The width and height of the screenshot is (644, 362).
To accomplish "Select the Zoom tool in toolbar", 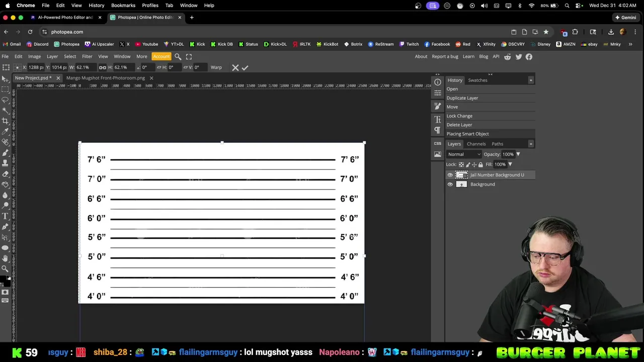I will [5, 268].
